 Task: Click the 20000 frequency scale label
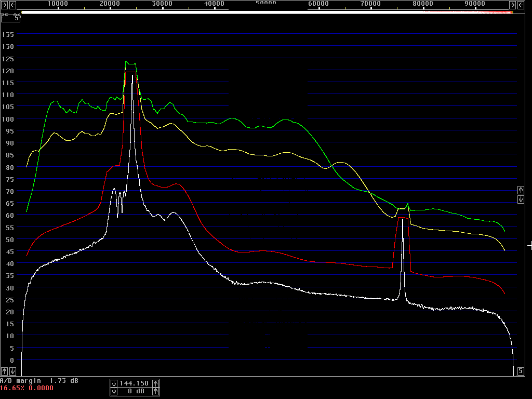[x=110, y=4]
